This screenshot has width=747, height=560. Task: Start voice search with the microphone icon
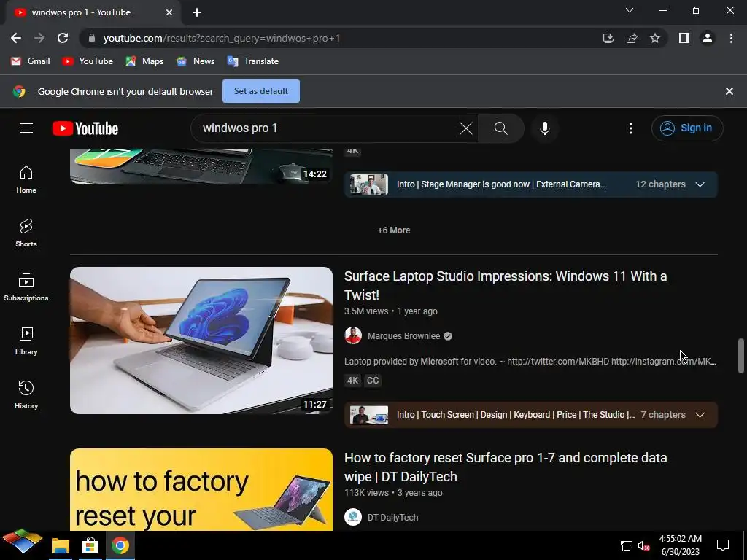coord(544,128)
